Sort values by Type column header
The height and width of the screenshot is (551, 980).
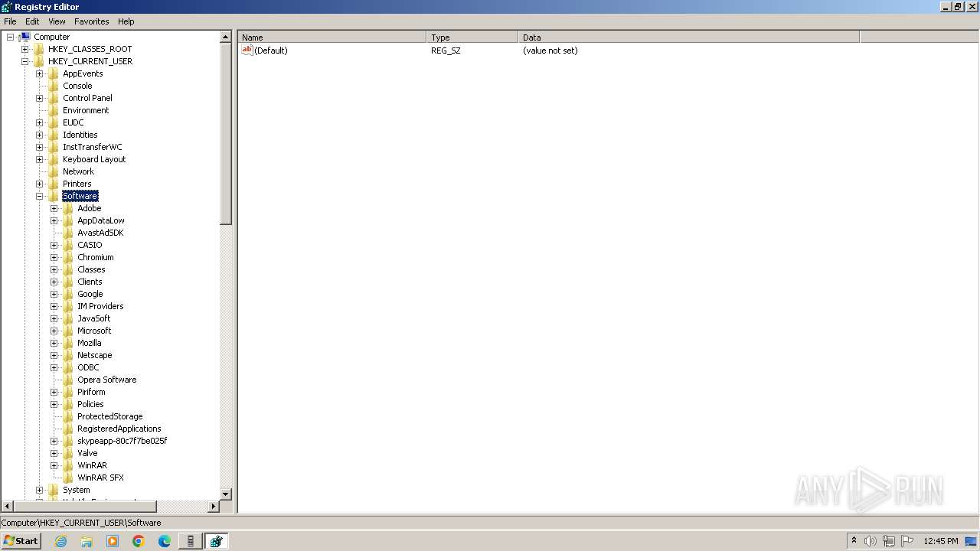pos(472,37)
